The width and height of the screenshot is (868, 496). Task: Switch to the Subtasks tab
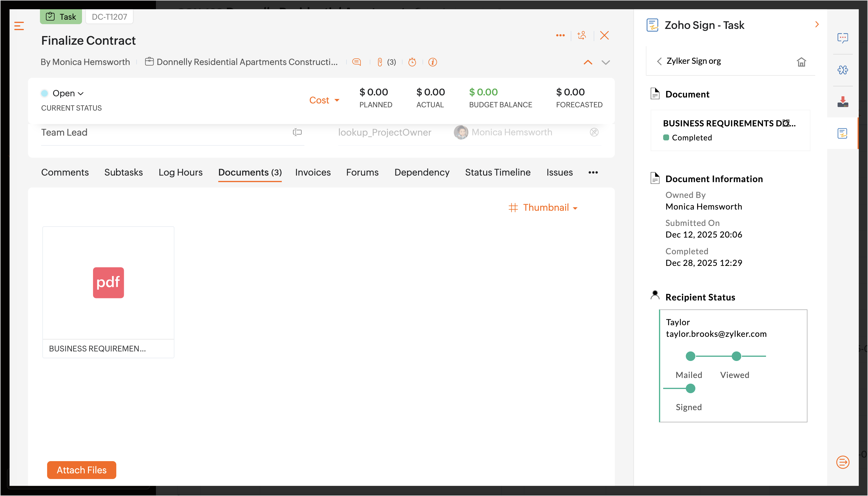[x=123, y=172]
